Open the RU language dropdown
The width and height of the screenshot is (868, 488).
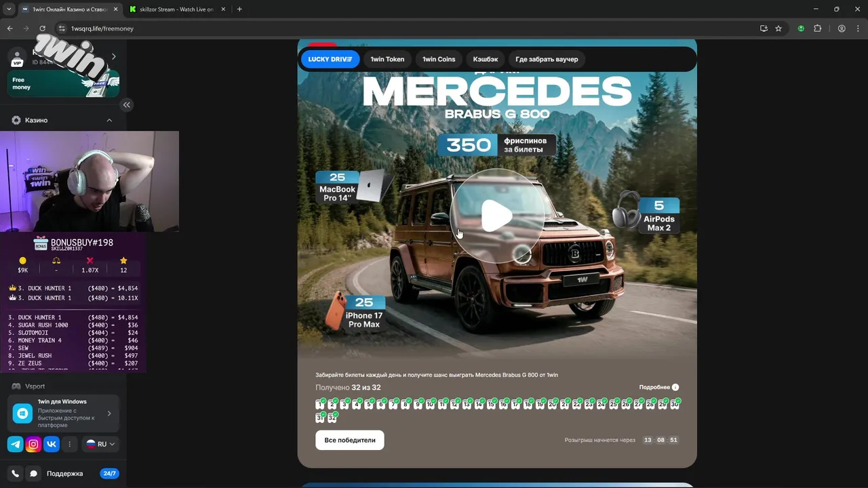100,444
